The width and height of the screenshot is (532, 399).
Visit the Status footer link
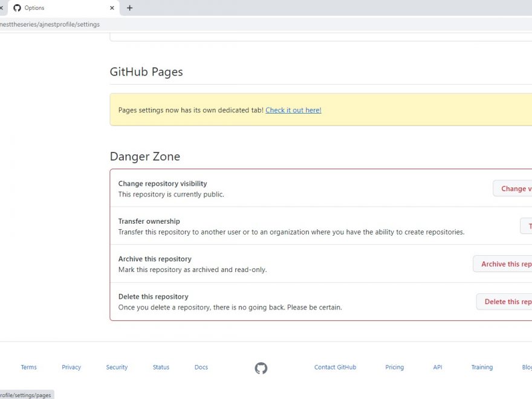161,367
